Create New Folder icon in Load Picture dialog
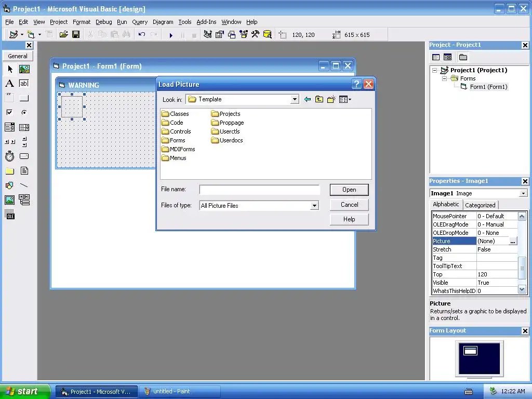The image size is (532, 399). [x=331, y=99]
